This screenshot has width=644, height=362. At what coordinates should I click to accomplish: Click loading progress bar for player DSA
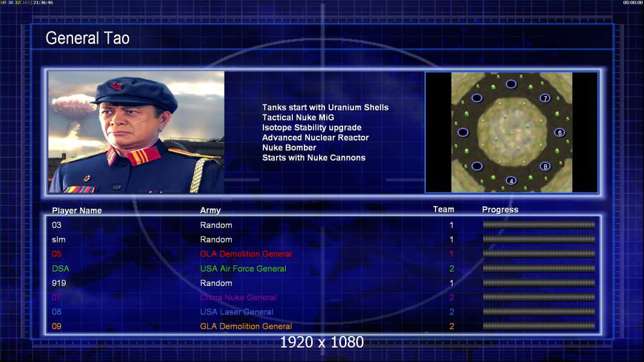point(539,268)
